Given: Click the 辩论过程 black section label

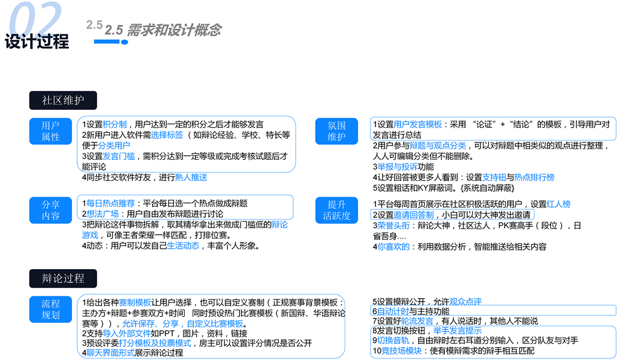Looking at the screenshot, I should click(63, 278).
